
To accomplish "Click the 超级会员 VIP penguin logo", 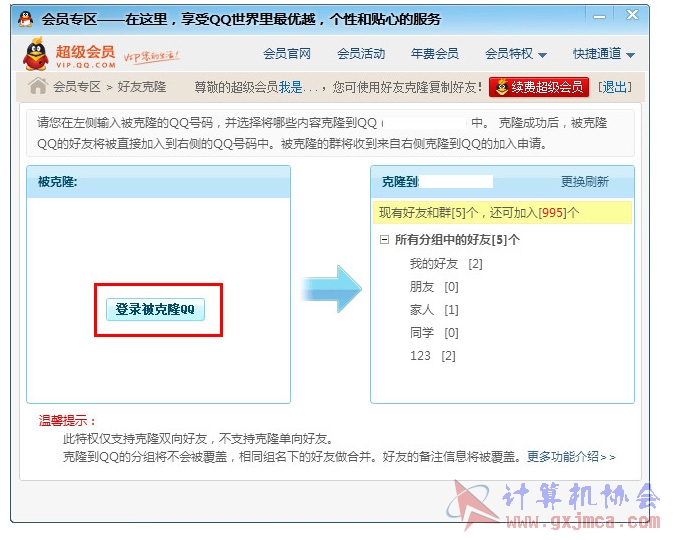I will (35, 54).
